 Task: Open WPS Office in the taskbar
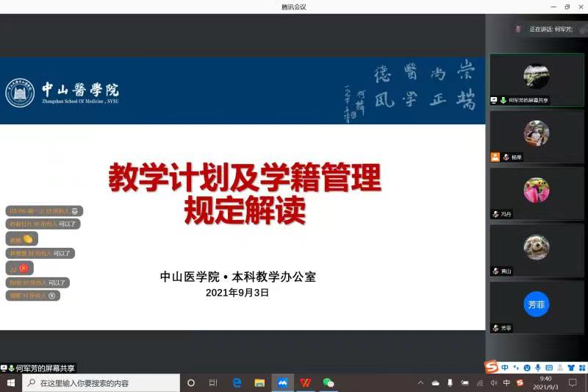pos(305,383)
